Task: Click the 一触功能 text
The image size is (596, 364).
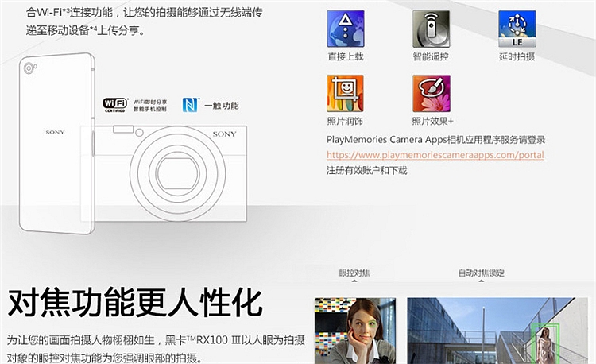Action: point(222,106)
